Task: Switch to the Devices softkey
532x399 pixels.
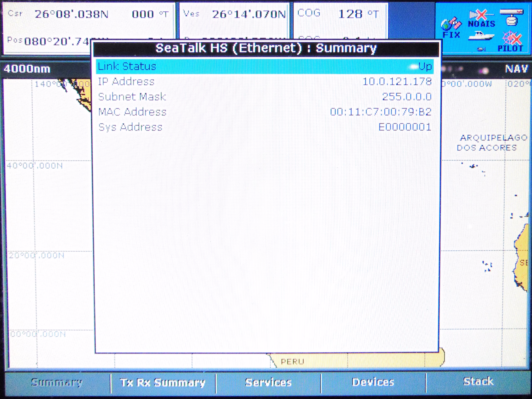Action: click(373, 382)
